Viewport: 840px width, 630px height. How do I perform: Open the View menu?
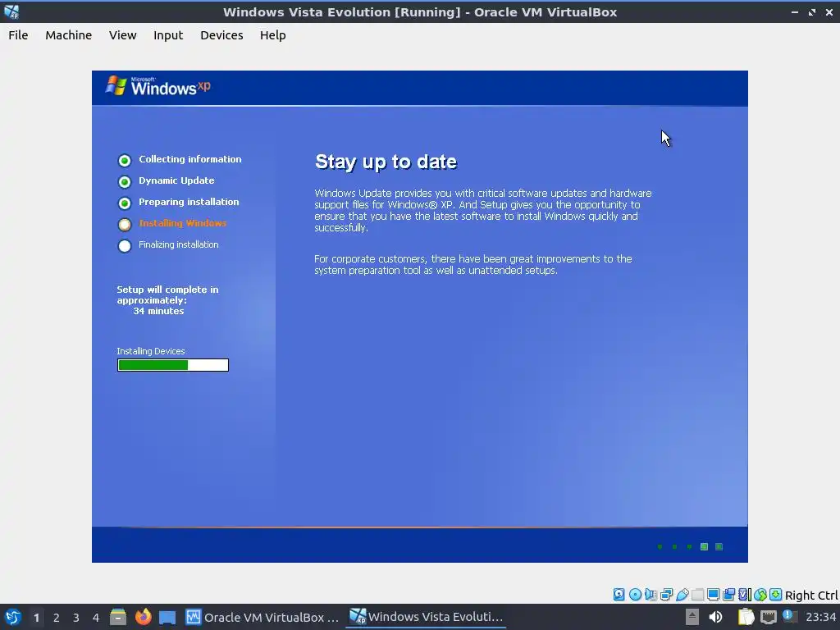point(123,34)
